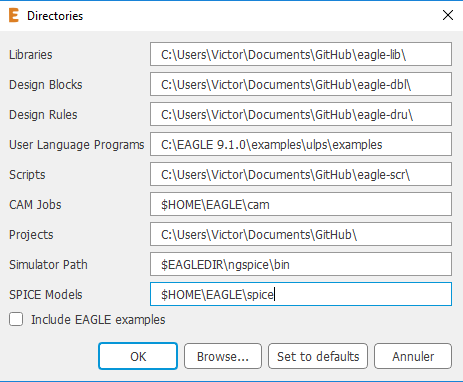The width and height of the screenshot is (463, 382).
Task: Click the Libraries label
Action: (31, 55)
